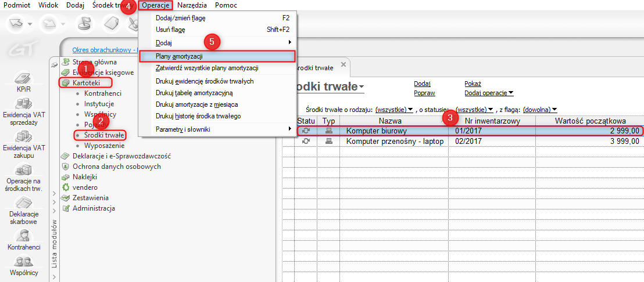Expand Parametry i słowniki submenu
Image resolution: width=644 pixels, height=282 pixels.
point(218,129)
